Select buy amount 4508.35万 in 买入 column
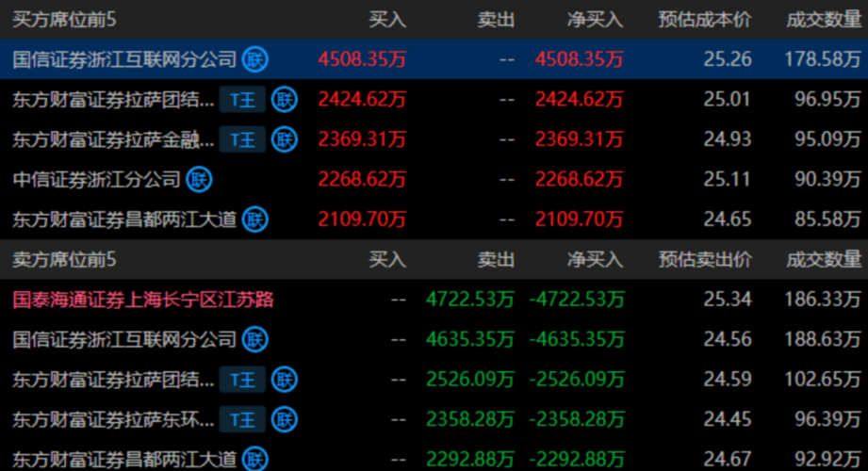Image resolution: width=868 pixels, height=471 pixels. [x=362, y=59]
